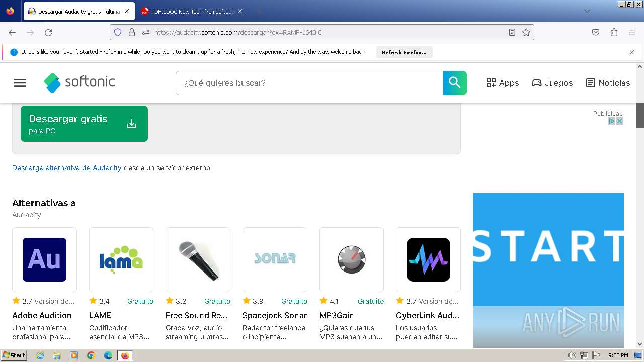Click the site padlock icon
The height and width of the screenshot is (362, 644).
[132, 32]
